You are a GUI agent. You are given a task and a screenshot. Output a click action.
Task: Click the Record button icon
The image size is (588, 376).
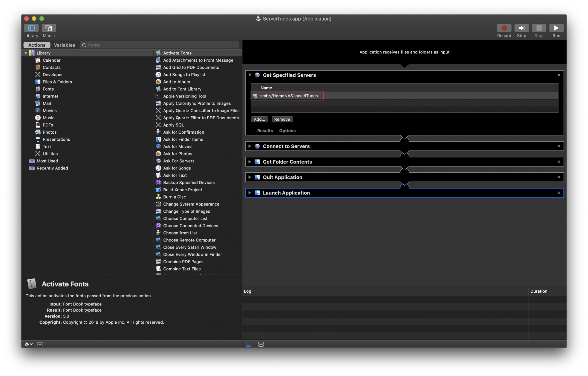coord(504,28)
